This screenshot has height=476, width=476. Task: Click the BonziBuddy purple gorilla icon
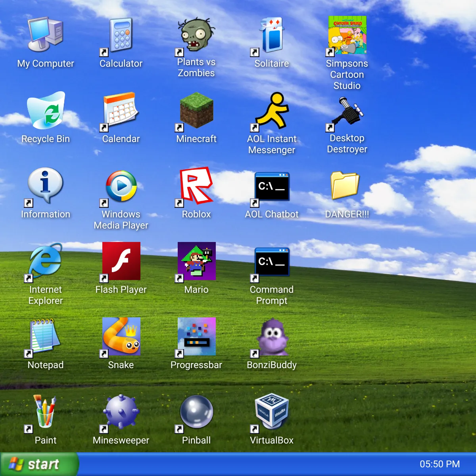[x=272, y=337]
